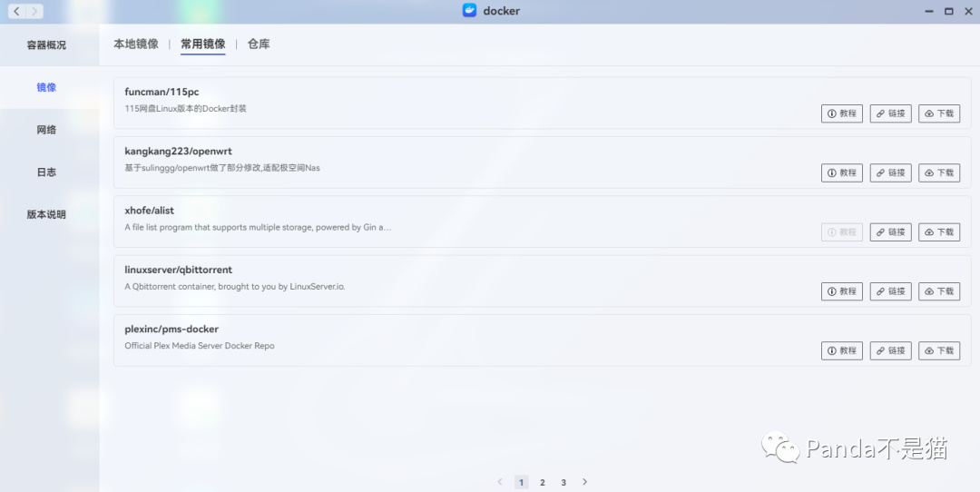Click the back navigation arrow
The image size is (980, 492).
click(x=17, y=11)
